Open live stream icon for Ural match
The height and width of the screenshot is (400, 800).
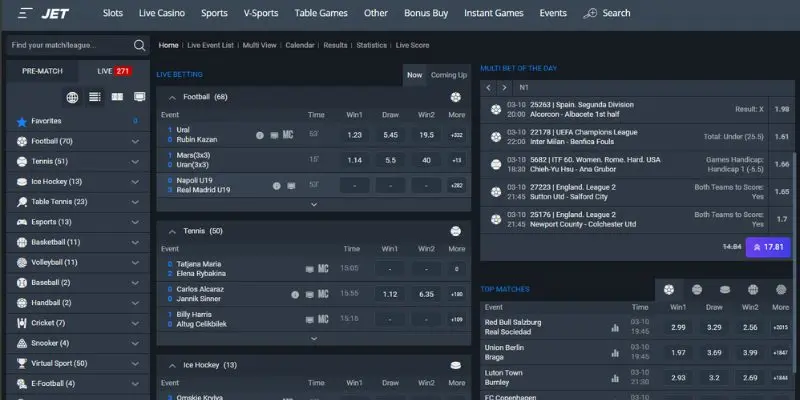[x=274, y=135]
